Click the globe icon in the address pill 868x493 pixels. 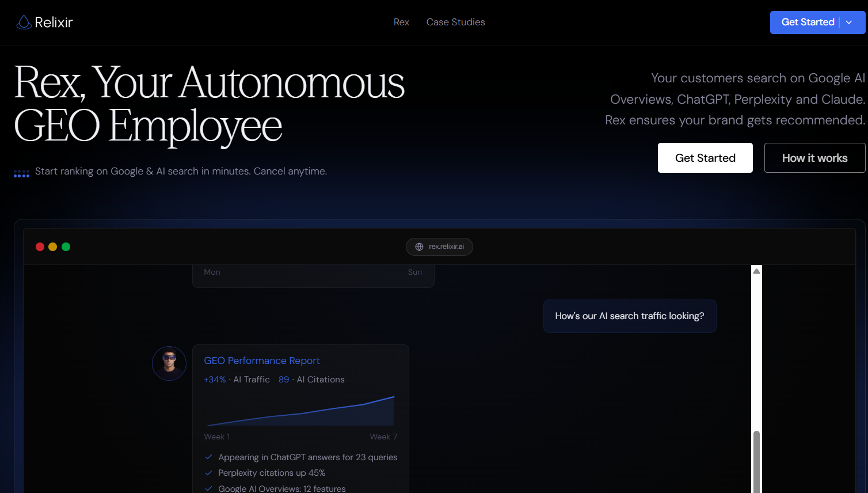point(419,246)
